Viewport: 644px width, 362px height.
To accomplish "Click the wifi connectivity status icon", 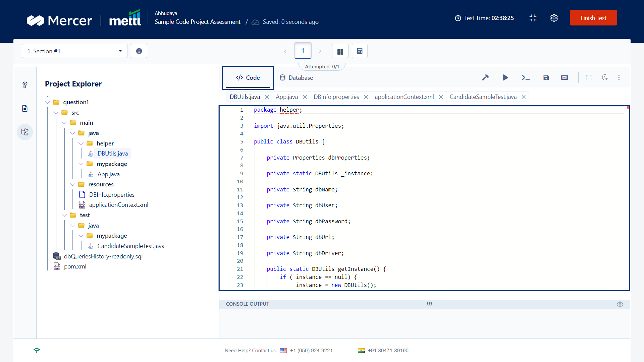I will (x=37, y=350).
